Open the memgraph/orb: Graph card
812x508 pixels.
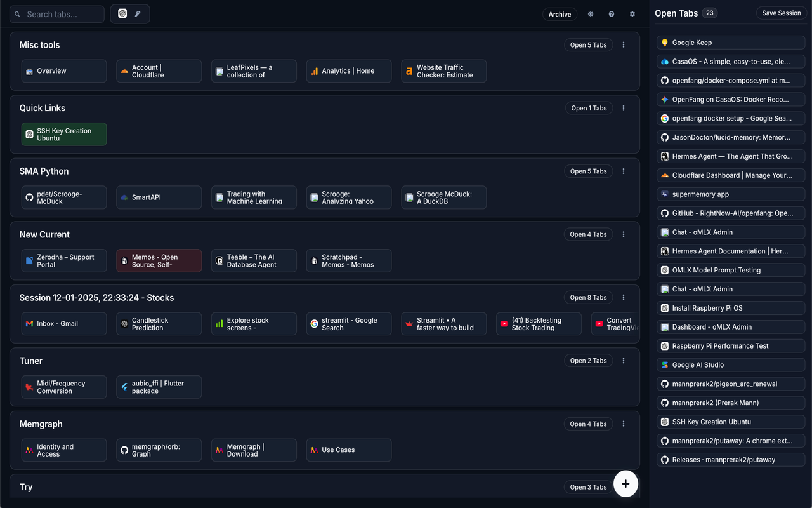159,450
